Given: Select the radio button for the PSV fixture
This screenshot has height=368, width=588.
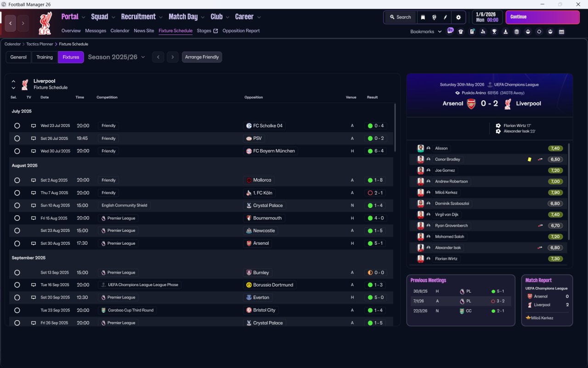Looking at the screenshot, I should 17,138.
